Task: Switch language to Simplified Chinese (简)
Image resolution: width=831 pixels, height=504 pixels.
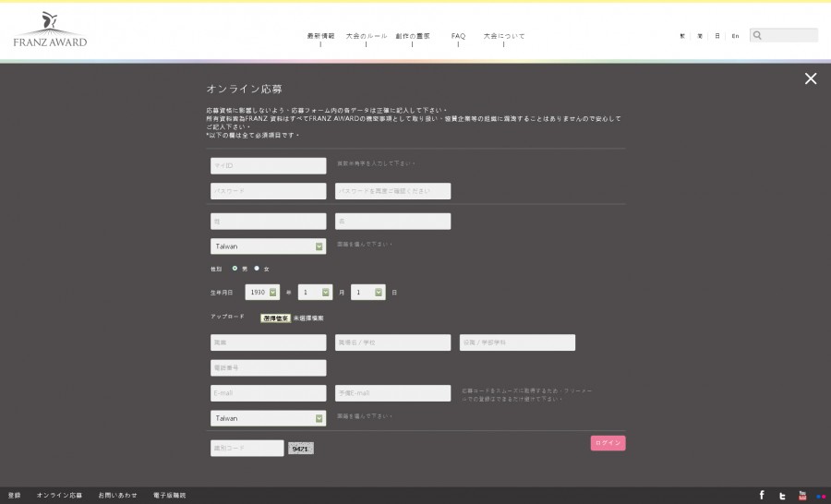Action: coord(700,36)
